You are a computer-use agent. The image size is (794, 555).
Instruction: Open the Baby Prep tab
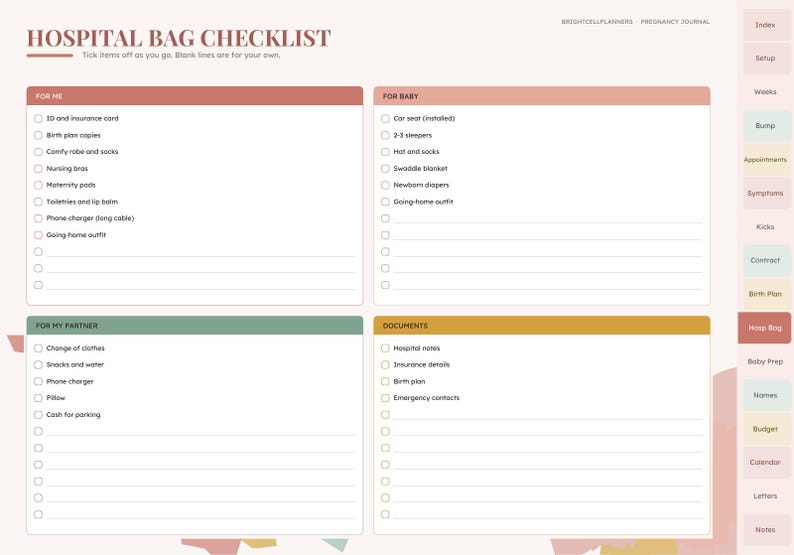click(x=766, y=362)
